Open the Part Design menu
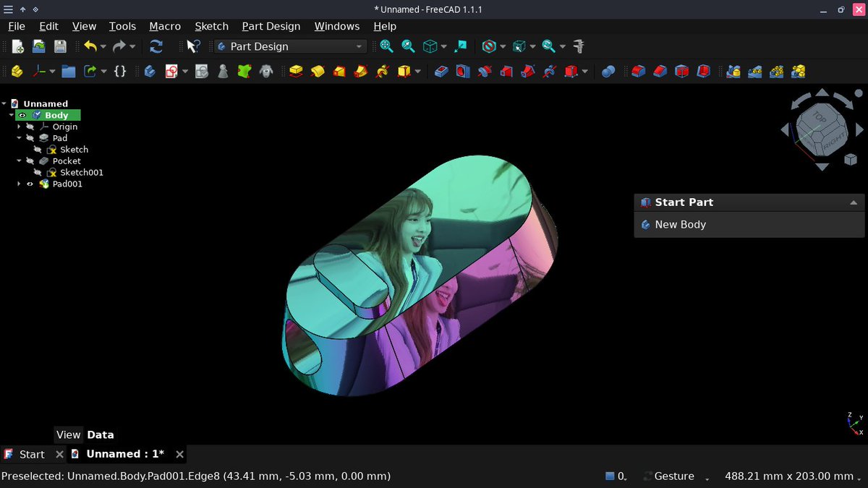868x488 pixels. pyautogui.click(x=271, y=26)
